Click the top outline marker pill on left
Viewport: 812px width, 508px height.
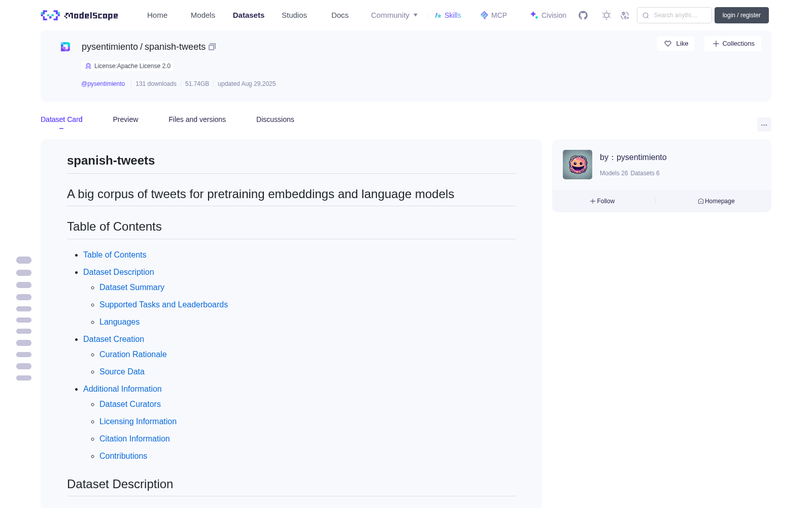(x=24, y=260)
